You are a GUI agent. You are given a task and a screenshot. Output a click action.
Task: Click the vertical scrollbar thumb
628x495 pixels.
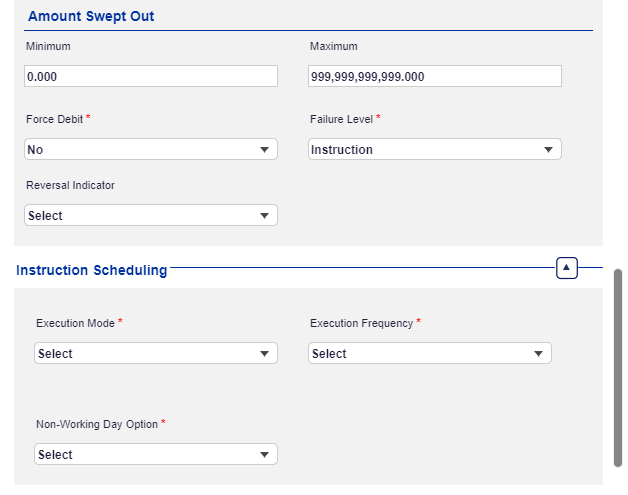(618, 366)
